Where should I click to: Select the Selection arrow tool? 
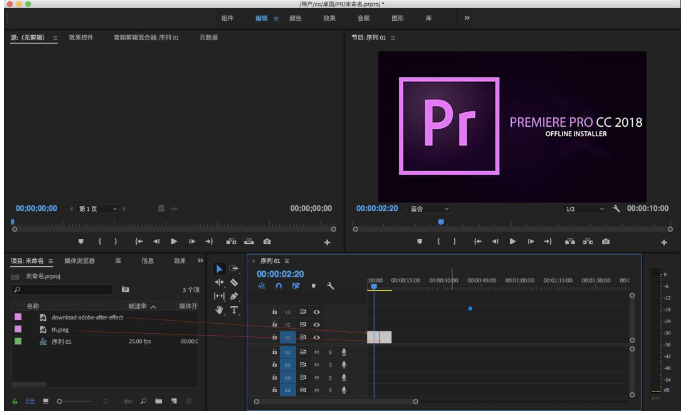click(219, 269)
